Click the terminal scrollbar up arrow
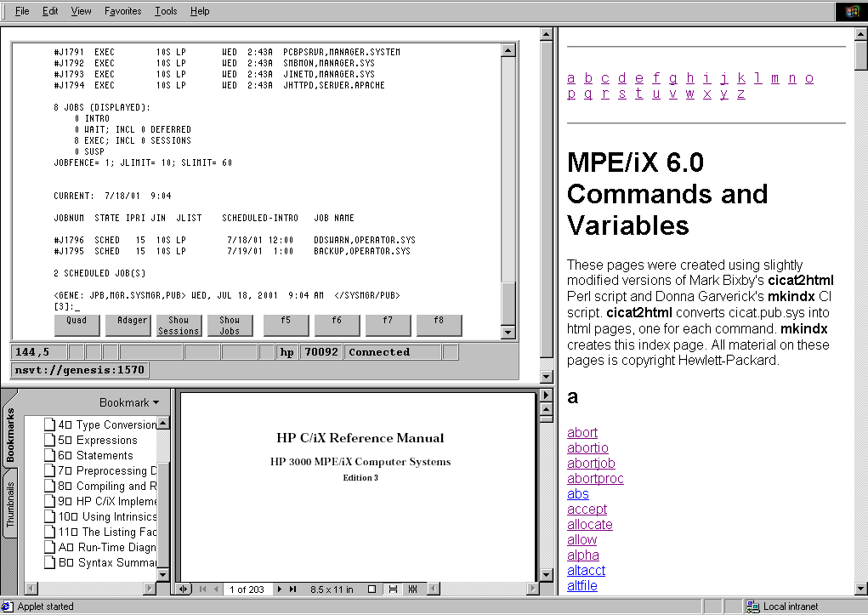The height and width of the screenshot is (615, 868). coord(508,50)
